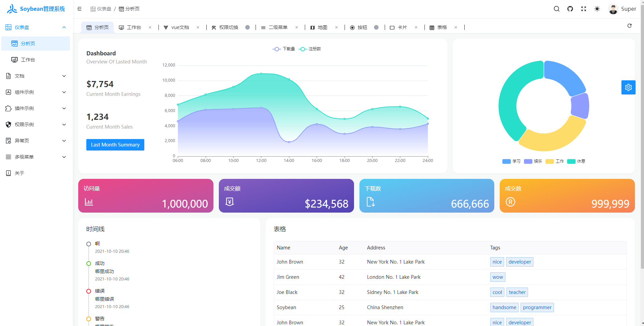Close the 表格 tab
Image resolution: width=644 pixels, height=326 pixels.
click(456, 27)
